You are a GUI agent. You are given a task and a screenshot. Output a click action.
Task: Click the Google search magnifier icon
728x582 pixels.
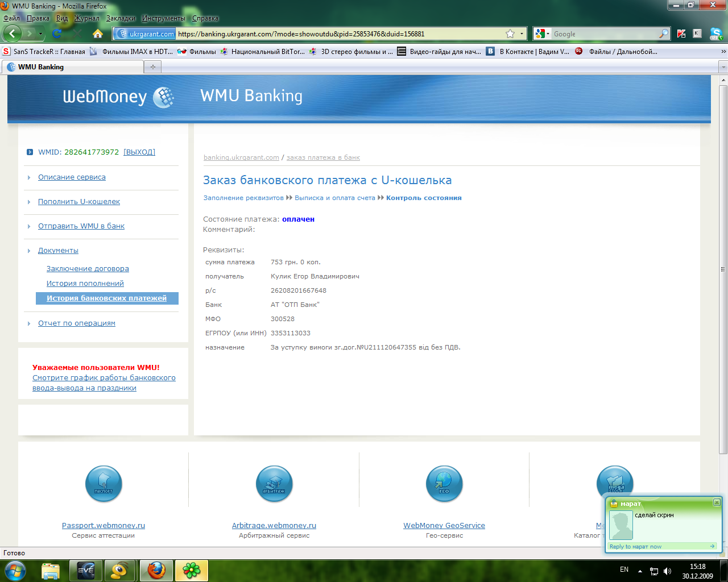[664, 34]
